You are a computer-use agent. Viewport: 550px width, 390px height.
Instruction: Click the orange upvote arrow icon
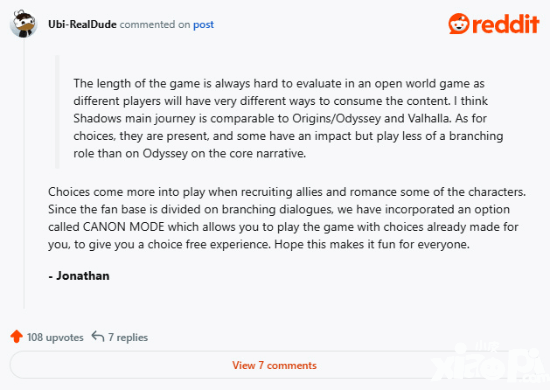pos(16,336)
